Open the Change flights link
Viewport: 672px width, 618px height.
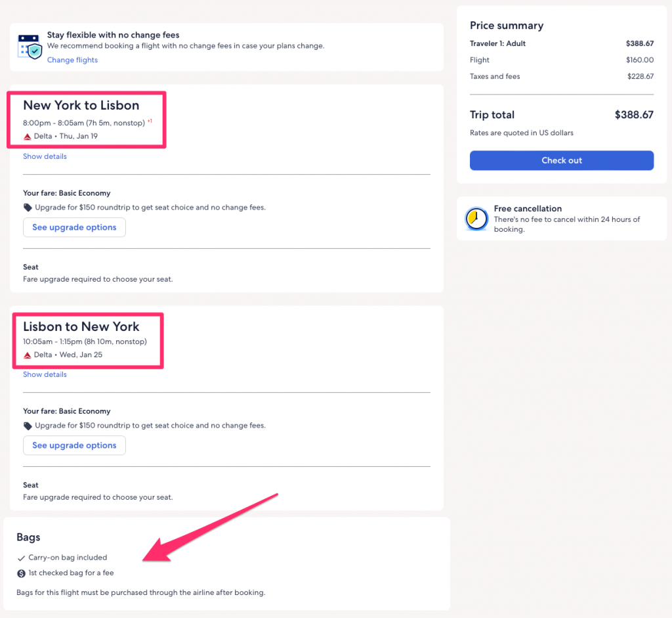(x=72, y=60)
